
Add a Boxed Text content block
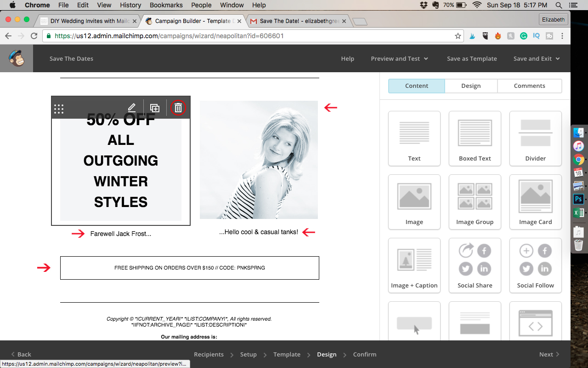[475, 138]
